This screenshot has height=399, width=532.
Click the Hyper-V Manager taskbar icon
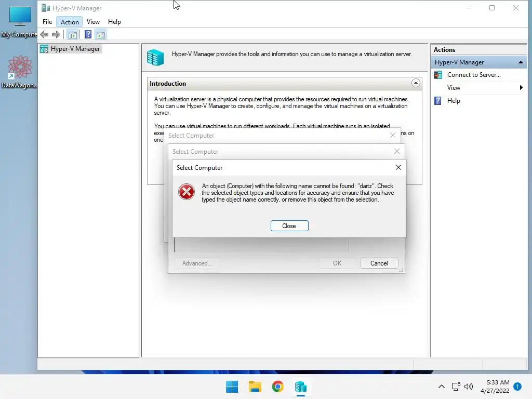coord(301,387)
